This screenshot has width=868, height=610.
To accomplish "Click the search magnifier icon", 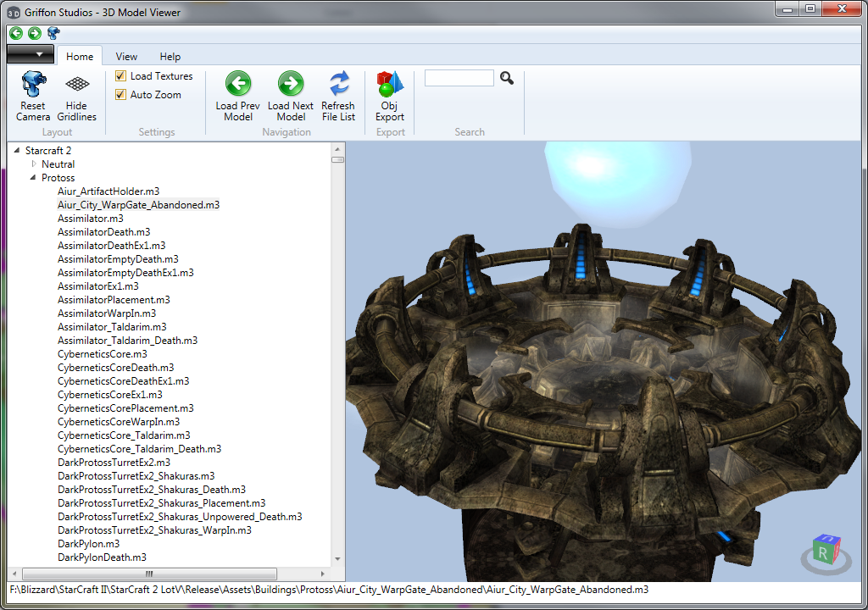I will 507,78.
